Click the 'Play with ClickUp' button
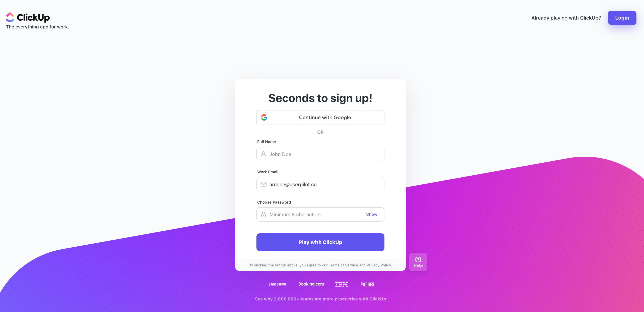 (x=320, y=242)
